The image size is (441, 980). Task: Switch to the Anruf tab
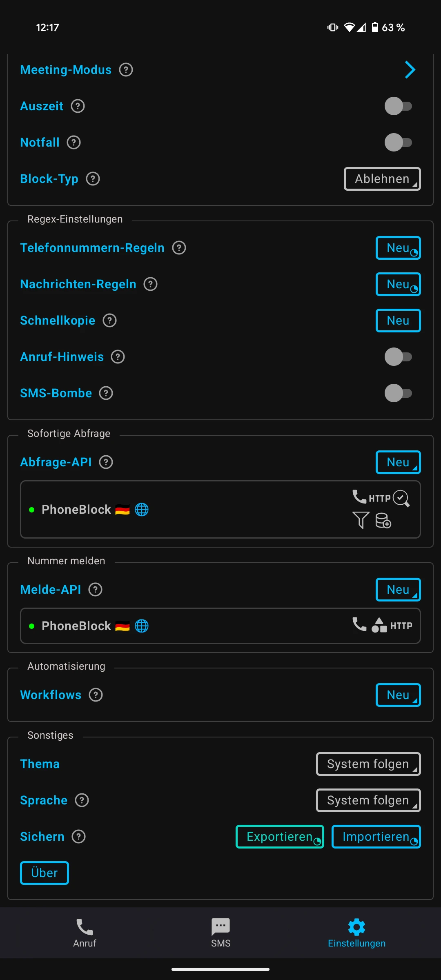pyautogui.click(x=85, y=933)
